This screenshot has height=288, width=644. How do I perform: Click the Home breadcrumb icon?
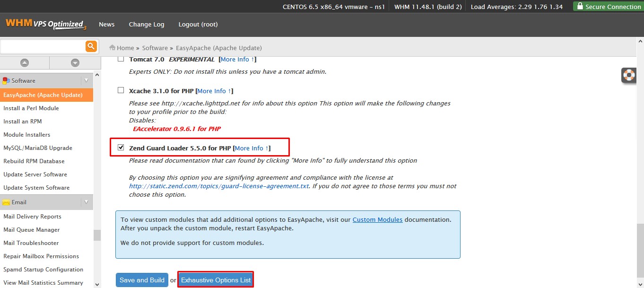[x=113, y=47]
